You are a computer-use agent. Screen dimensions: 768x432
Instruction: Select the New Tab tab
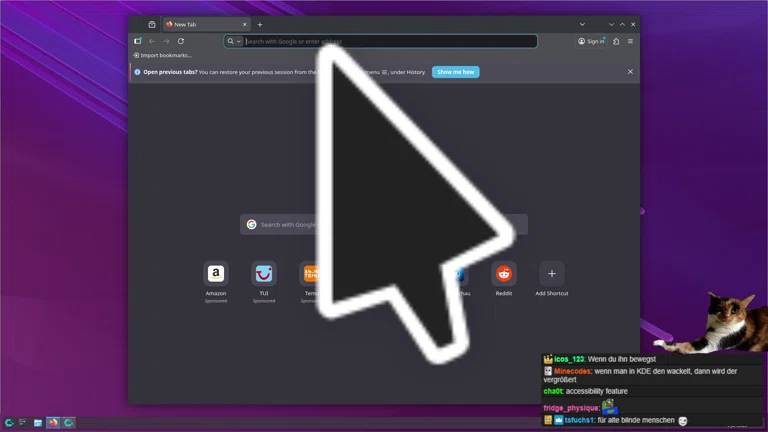tap(204, 24)
